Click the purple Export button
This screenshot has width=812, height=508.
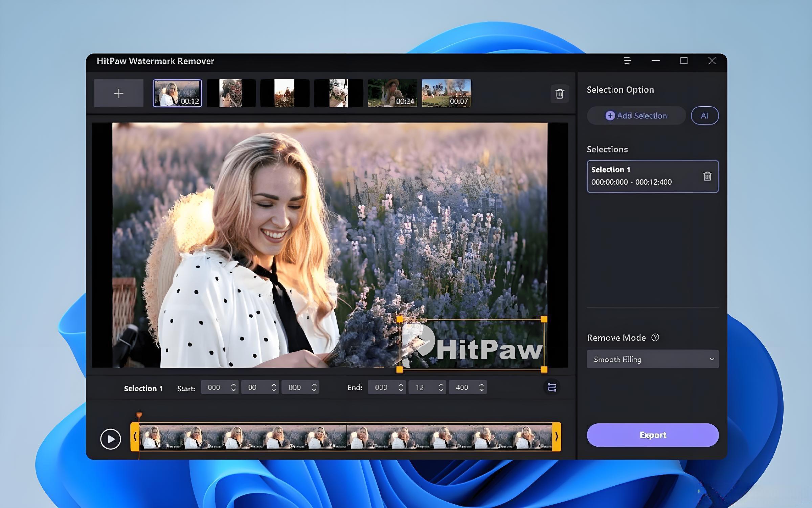tap(652, 435)
